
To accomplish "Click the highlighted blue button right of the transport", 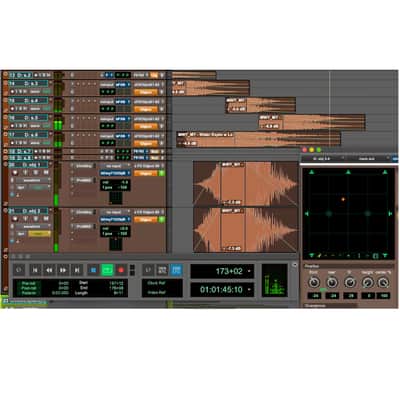I will (x=176, y=270).
